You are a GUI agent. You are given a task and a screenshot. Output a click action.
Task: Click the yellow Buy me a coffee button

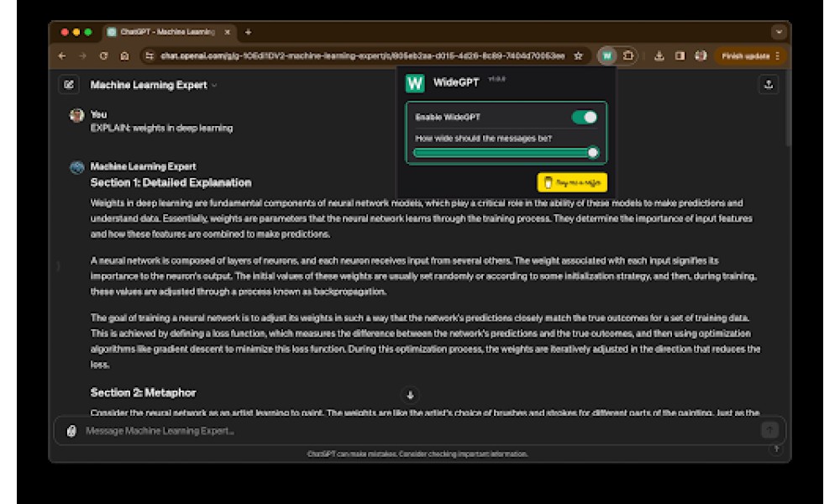572,182
